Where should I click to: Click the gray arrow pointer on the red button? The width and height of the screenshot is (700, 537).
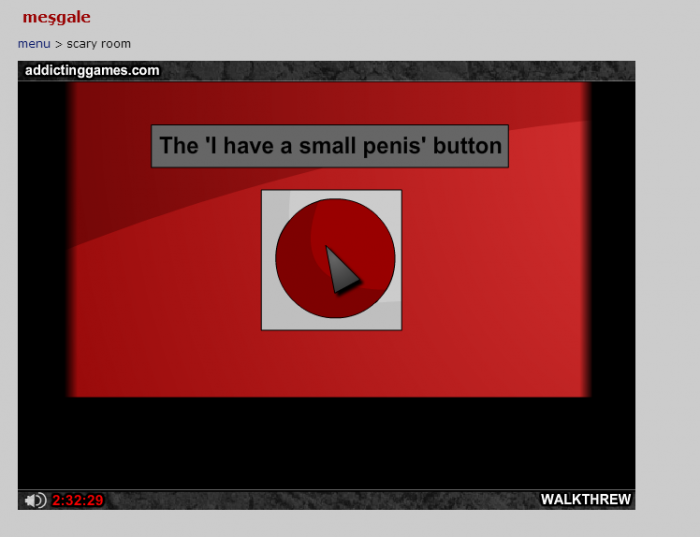341,269
